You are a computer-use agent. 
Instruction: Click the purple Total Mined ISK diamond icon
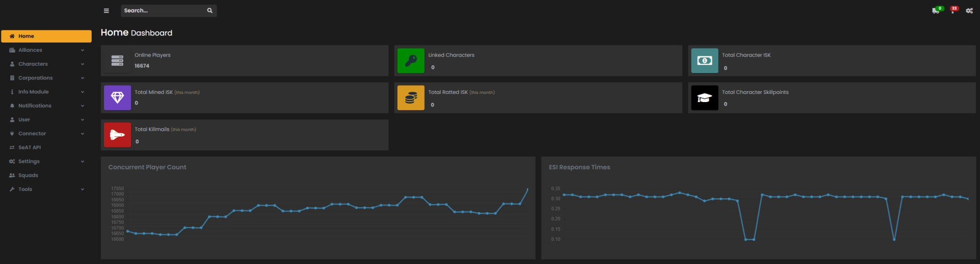tap(118, 98)
